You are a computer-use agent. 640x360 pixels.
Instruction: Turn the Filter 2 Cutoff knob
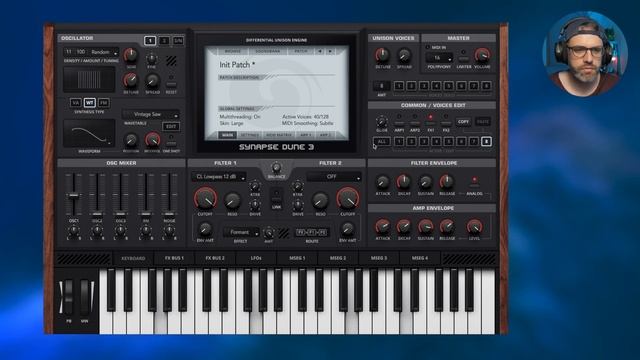click(x=348, y=199)
